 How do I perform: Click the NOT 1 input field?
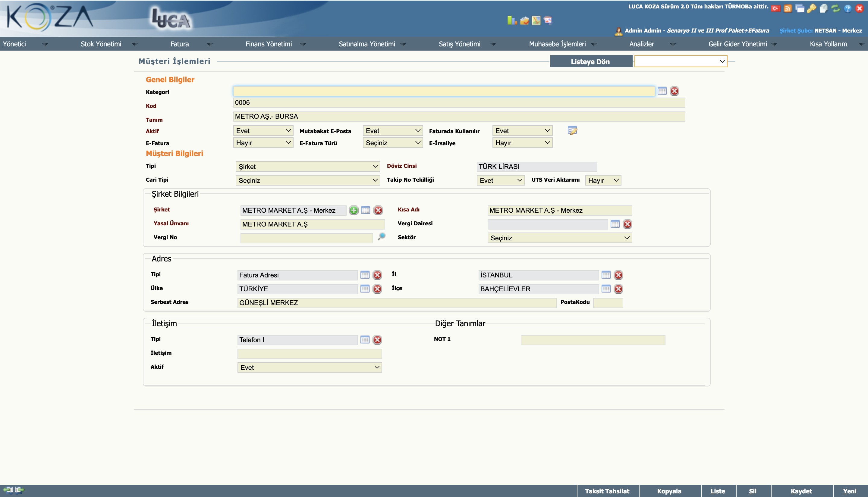[x=593, y=340]
